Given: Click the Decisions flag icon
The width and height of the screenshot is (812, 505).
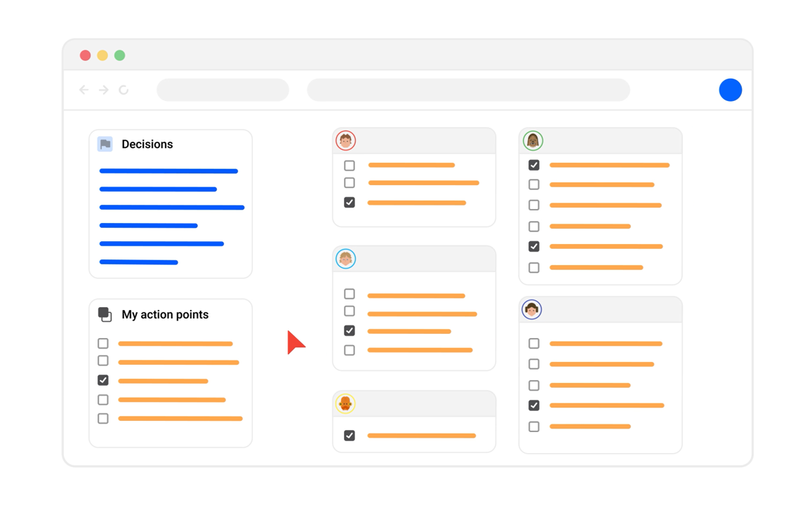Looking at the screenshot, I should point(105,144).
